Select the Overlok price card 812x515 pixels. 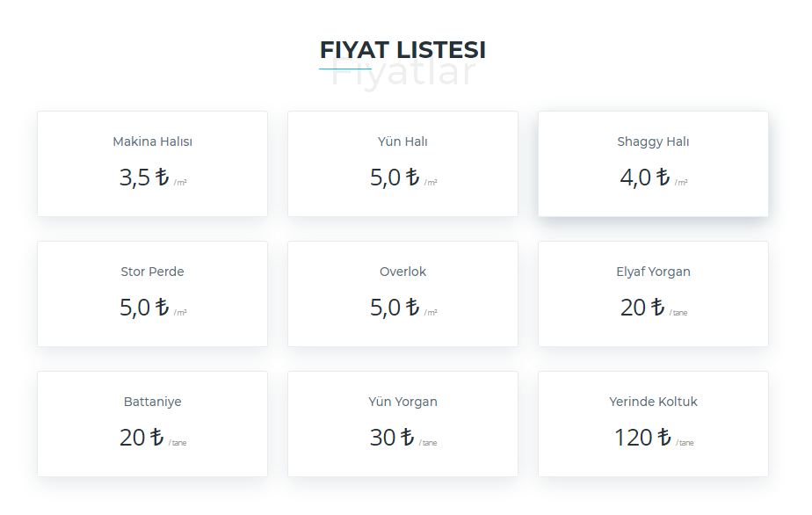[x=402, y=294]
